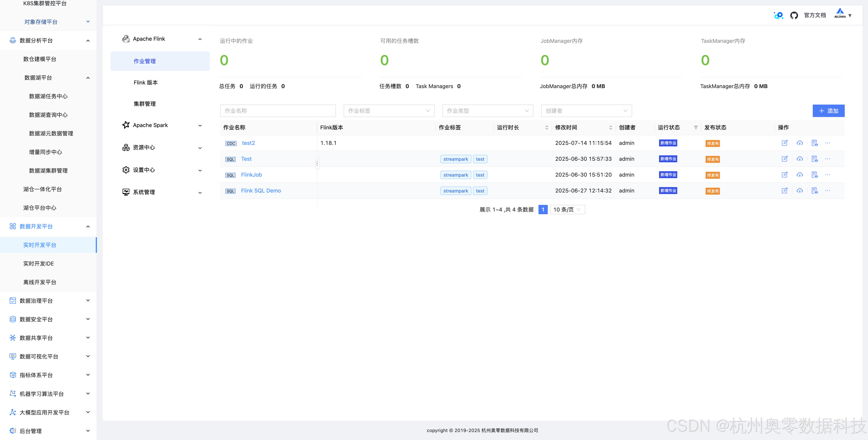Image resolution: width=868 pixels, height=440 pixels.
Task: Open the detail icon for FlinkJob row
Action: tap(815, 175)
